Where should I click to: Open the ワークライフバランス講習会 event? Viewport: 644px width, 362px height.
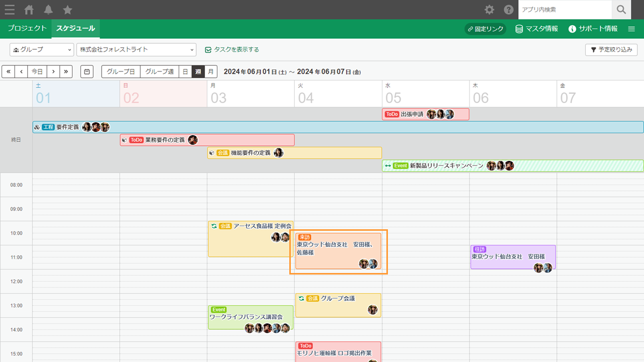click(251, 317)
